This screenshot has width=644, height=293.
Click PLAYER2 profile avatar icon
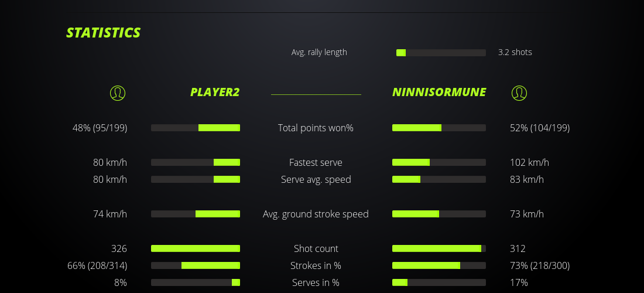pos(118,93)
